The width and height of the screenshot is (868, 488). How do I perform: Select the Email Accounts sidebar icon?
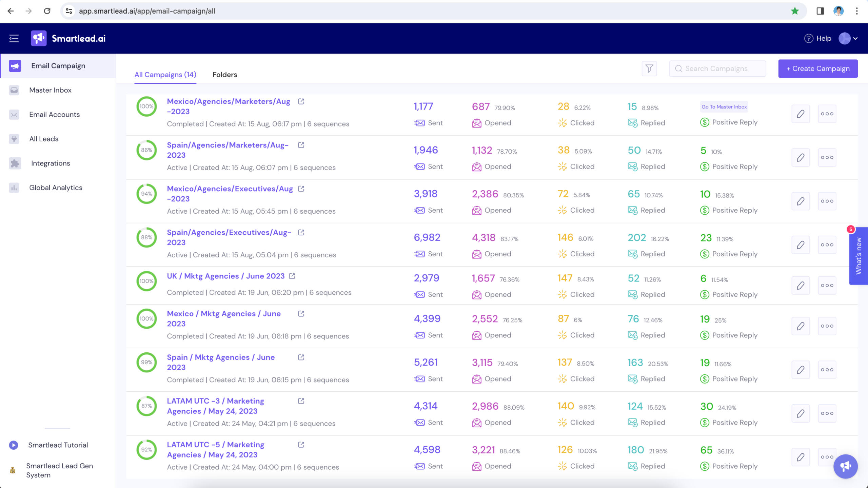pyautogui.click(x=14, y=115)
